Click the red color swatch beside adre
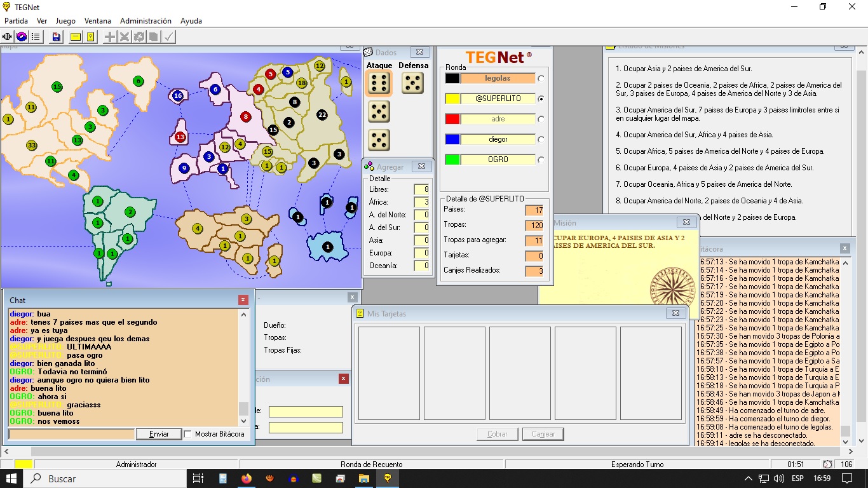The image size is (868, 488). tap(452, 119)
